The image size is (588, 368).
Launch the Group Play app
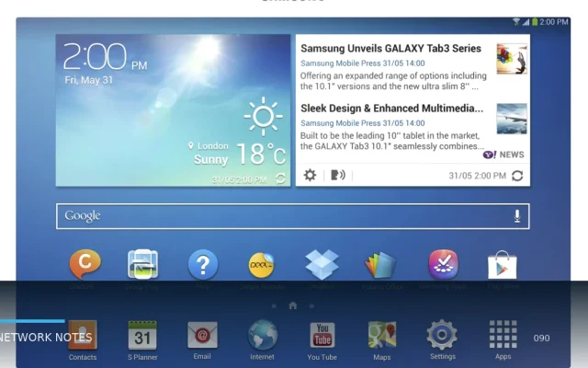pyautogui.click(x=142, y=264)
